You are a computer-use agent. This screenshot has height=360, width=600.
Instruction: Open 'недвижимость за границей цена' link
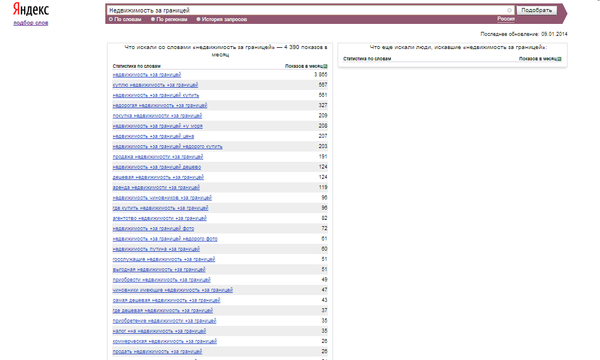click(x=153, y=136)
